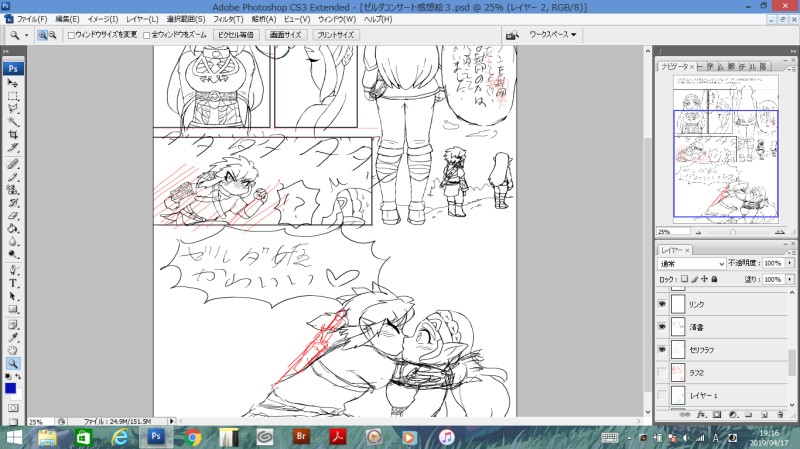This screenshot has width=800, height=449.
Task: Select the Magic Wand tool
Action: point(13,121)
